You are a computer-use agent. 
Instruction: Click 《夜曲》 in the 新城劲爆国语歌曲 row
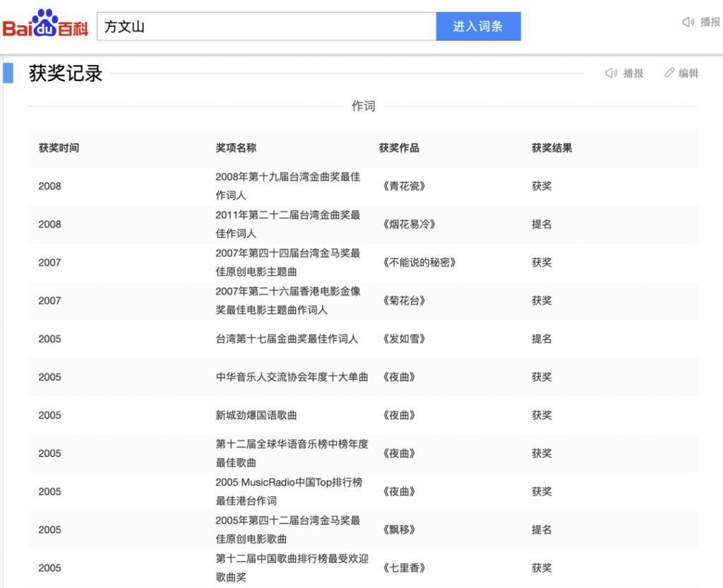[399, 416]
